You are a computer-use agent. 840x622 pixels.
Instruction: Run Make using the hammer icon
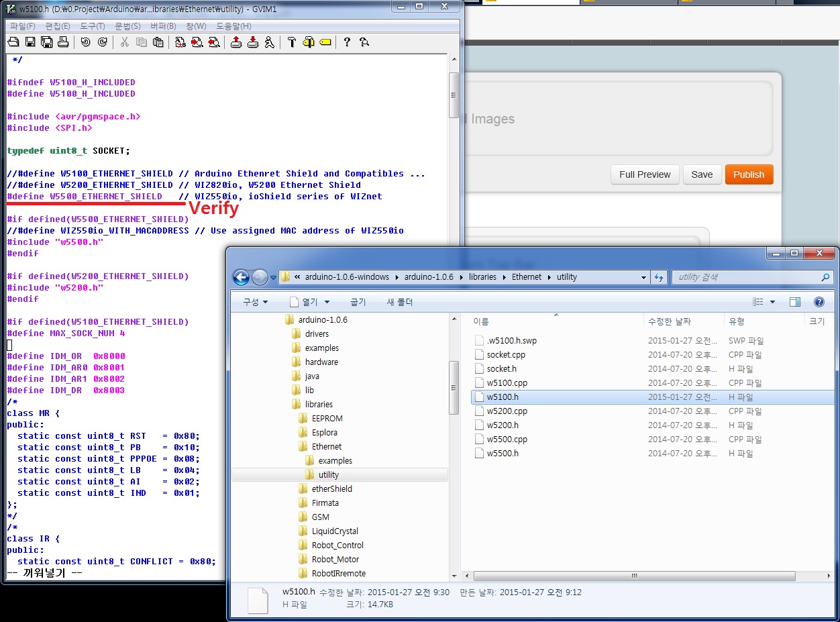291,42
